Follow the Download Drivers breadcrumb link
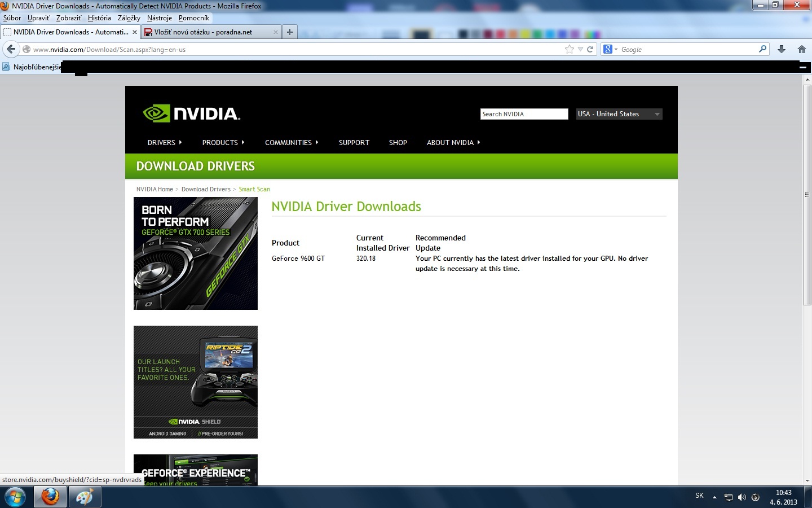The width and height of the screenshot is (812, 508). (x=206, y=189)
